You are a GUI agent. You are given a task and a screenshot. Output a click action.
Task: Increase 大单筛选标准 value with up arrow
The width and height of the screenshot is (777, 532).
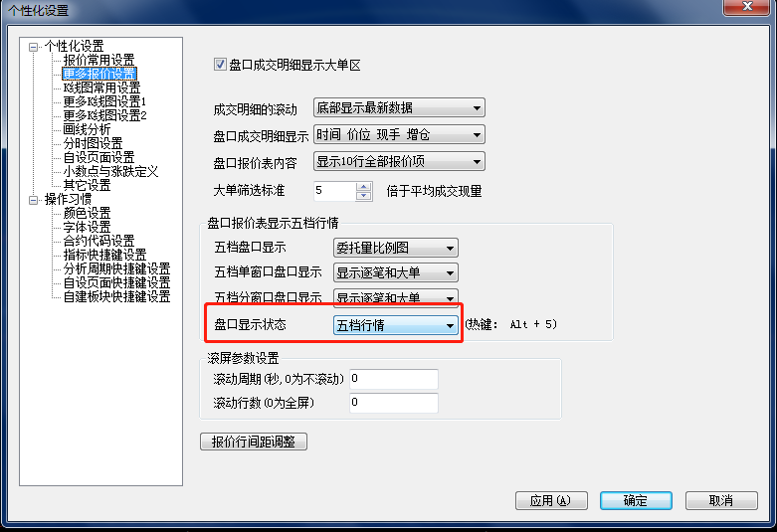tap(364, 186)
